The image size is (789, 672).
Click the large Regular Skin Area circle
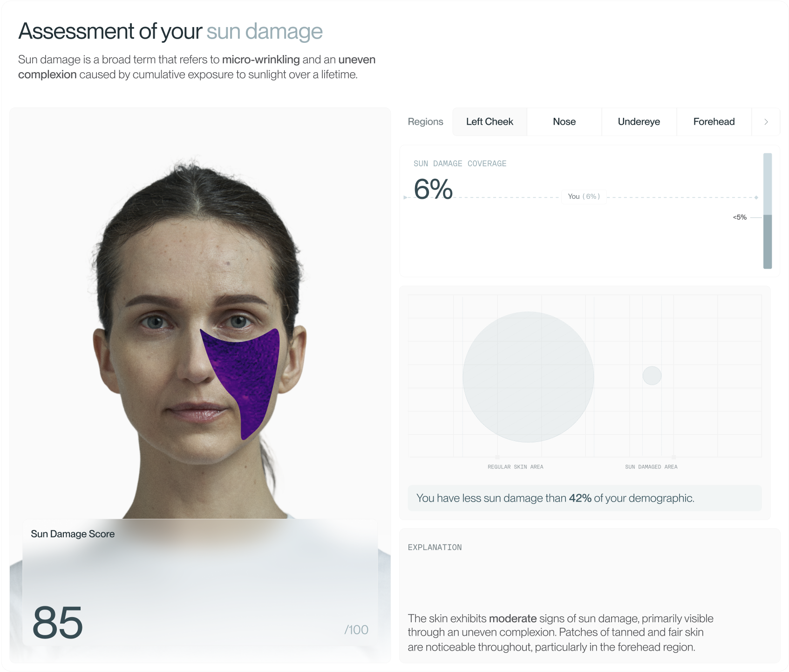click(x=528, y=377)
